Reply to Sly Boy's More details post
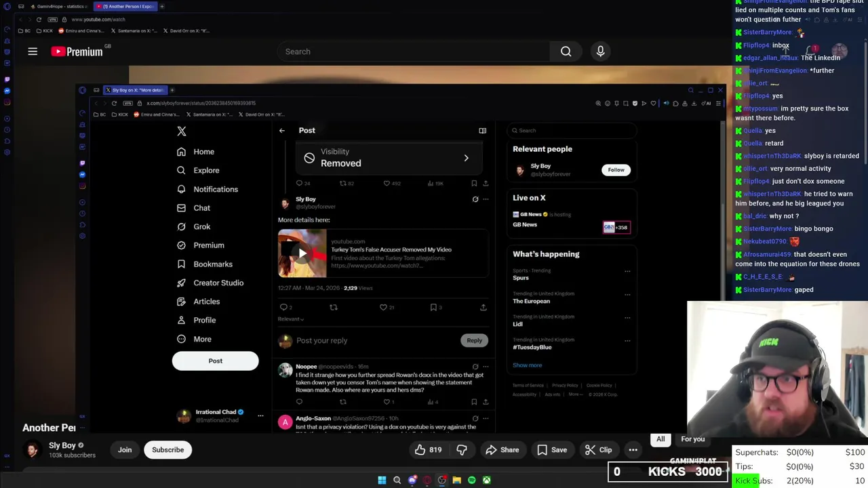 (283, 307)
